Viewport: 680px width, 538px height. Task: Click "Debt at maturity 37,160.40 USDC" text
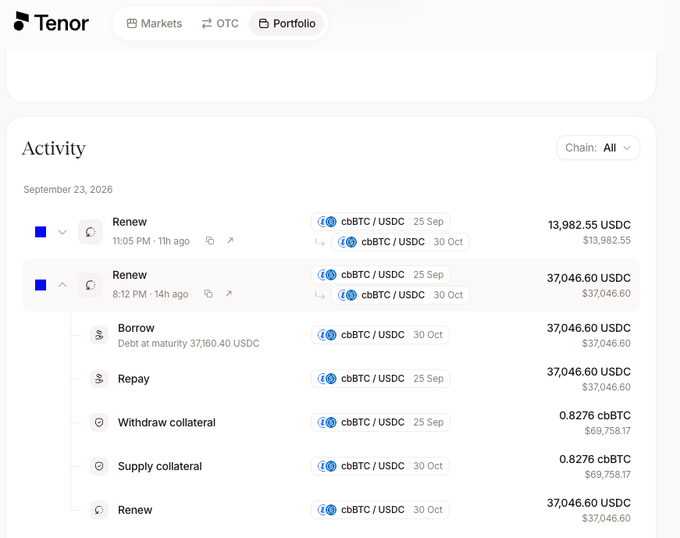189,343
